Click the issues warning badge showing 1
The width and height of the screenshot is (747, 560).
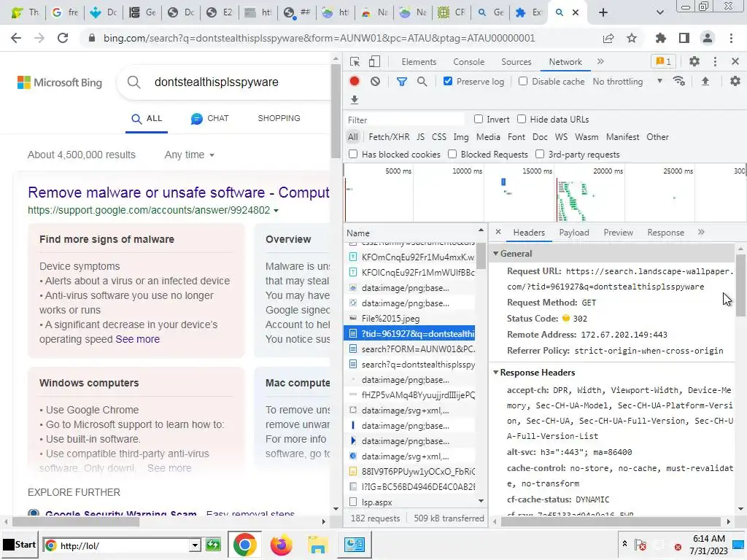(x=663, y=61)
